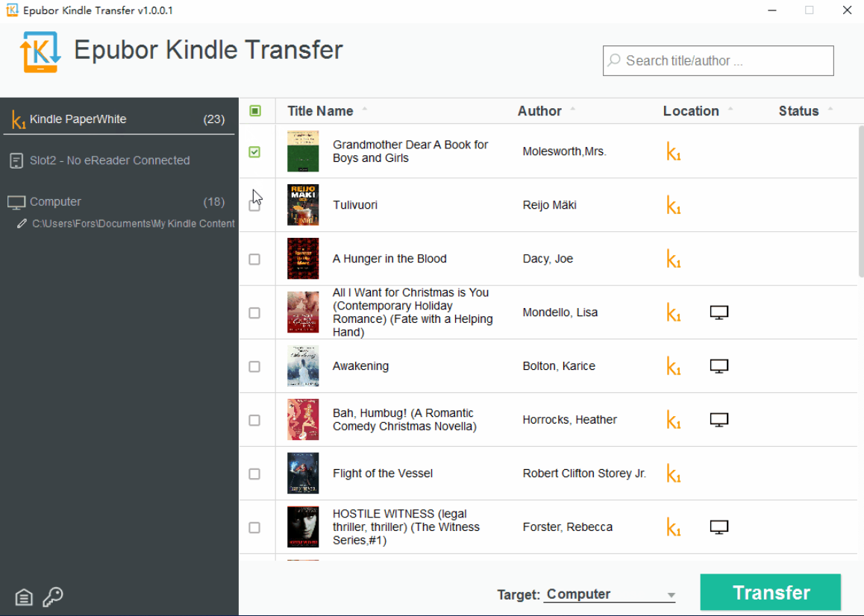Check the Bah, Humbug! book checkbox
864x616 pixels.
[254, 421]
